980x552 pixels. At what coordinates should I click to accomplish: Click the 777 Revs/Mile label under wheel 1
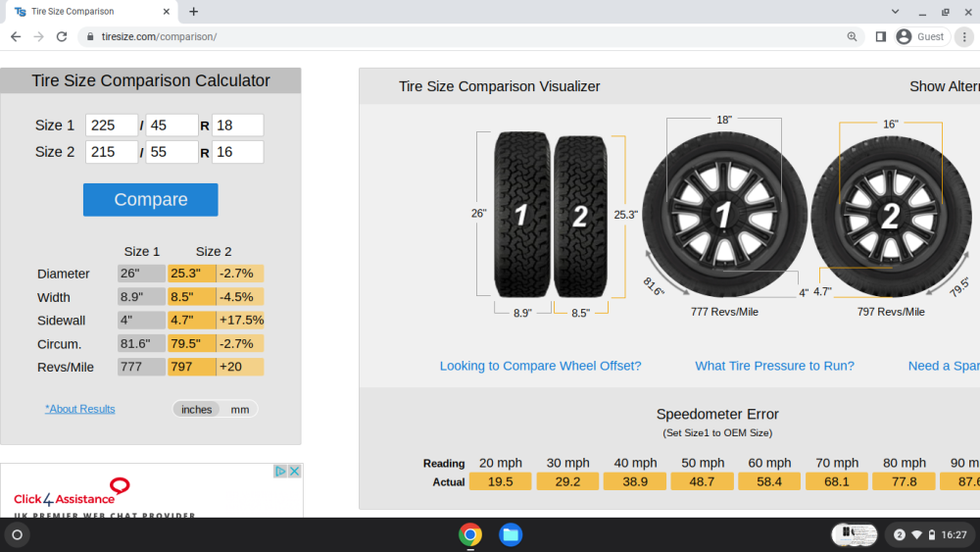tap(724, 312)
